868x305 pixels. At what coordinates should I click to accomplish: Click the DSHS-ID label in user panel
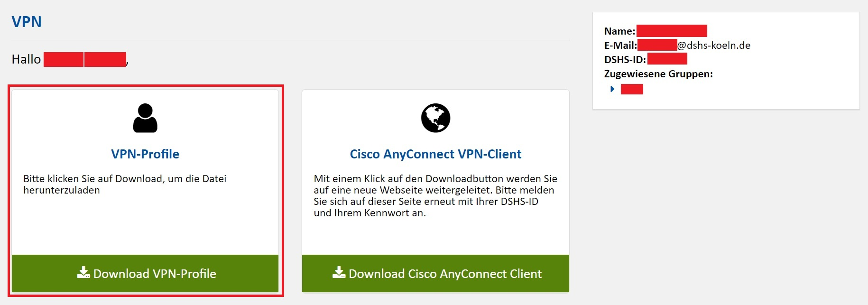point(625,60)
